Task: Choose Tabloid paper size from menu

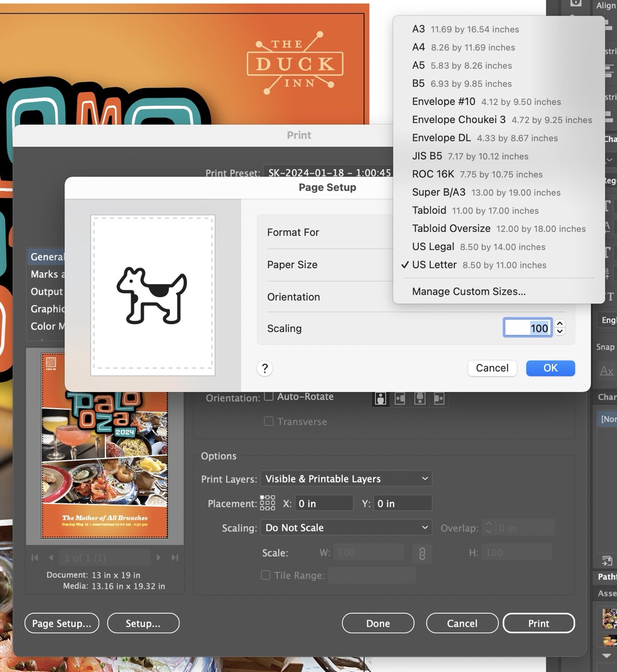Action: pos(429,211)
